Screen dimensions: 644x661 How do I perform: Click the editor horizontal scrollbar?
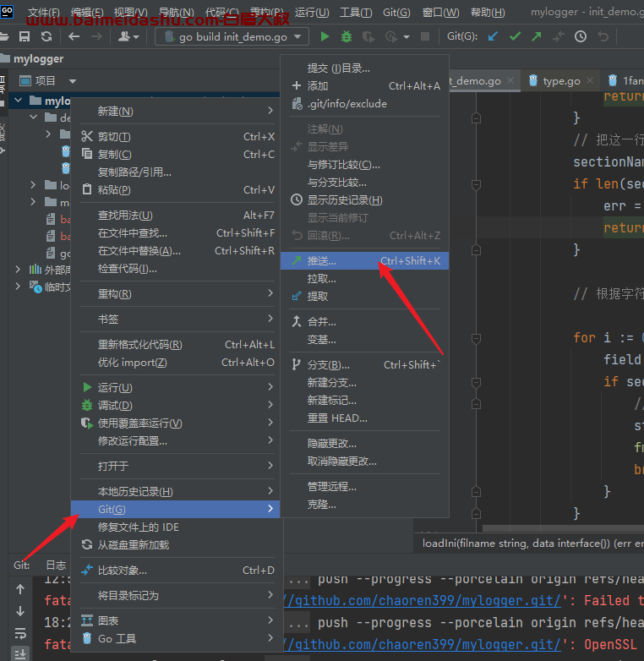[563, 528]
